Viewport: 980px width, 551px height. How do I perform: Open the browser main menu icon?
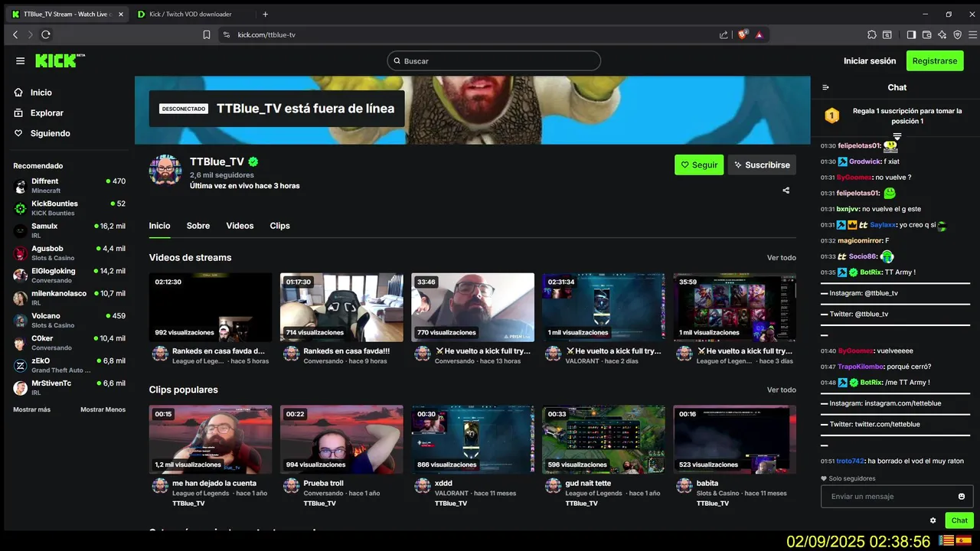[972, 34]
